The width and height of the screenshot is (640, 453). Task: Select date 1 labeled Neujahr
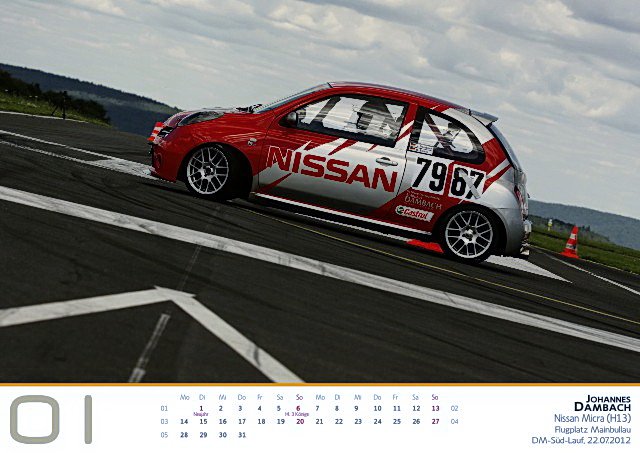tap(201, 408)
